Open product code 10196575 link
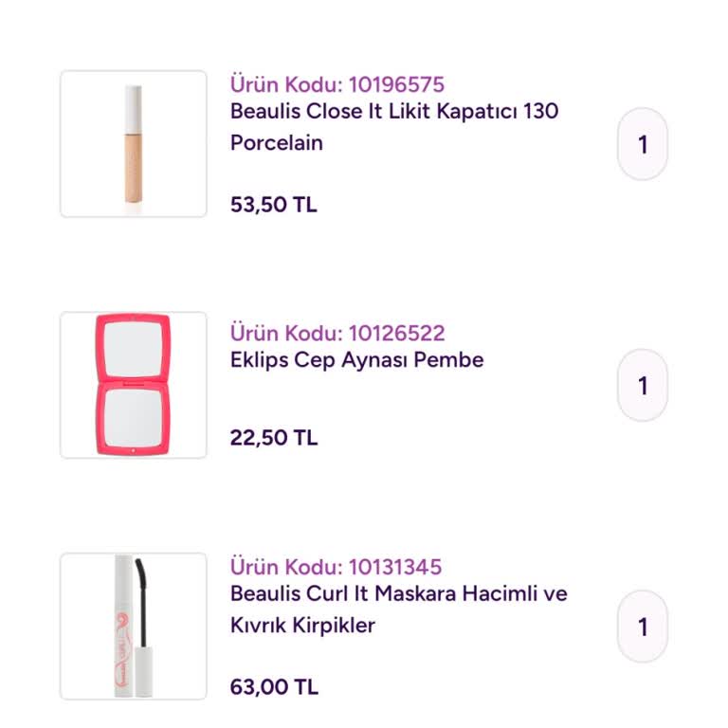This screenshot has height=728, width=728. coord(337,84)
